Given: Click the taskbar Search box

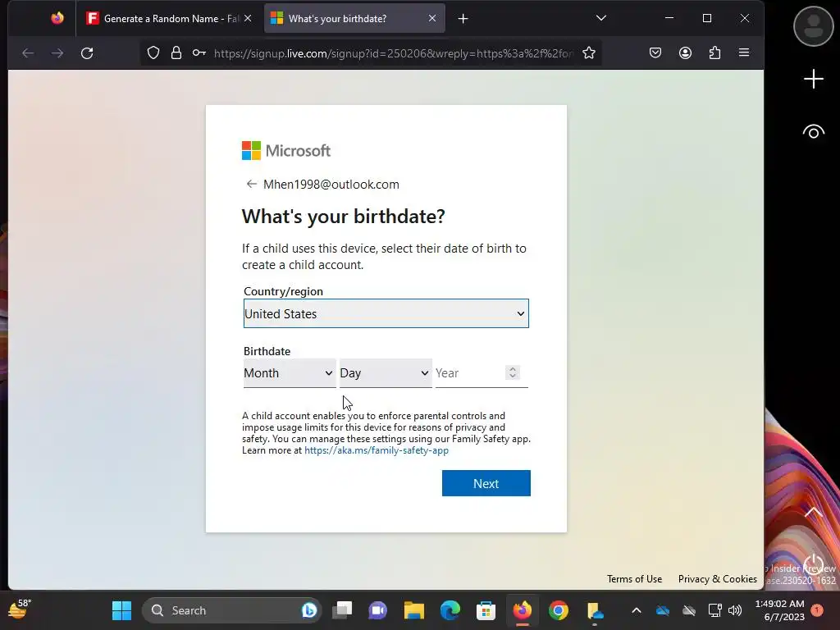Looking at the screenshot, I should pyautogui.click(x=231, y=610).
